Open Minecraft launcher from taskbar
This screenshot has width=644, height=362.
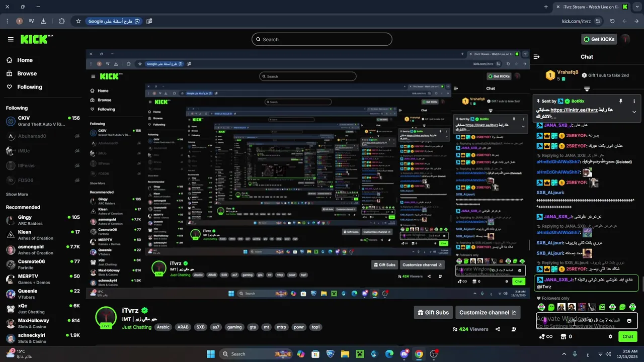[360, 354]
